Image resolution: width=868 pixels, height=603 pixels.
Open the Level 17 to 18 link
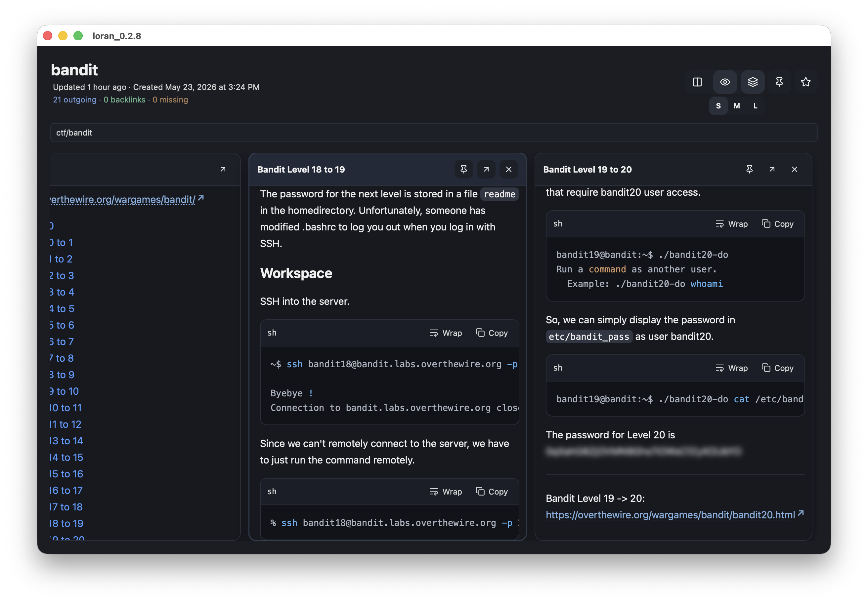coord(66,507)
